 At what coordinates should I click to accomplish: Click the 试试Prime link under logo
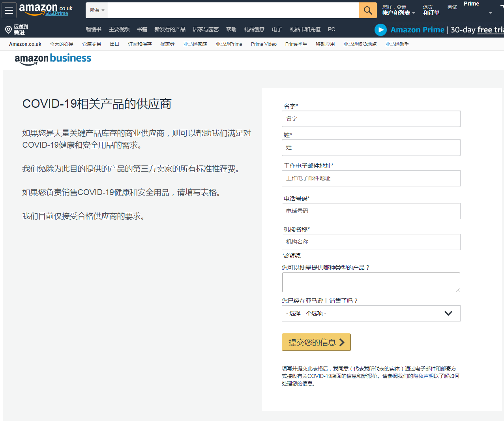pyautogui.click(x=56, y=13)
